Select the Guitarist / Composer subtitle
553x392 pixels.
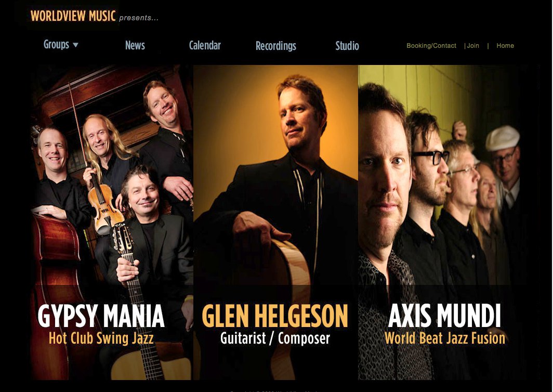click(x=275, y=338)
